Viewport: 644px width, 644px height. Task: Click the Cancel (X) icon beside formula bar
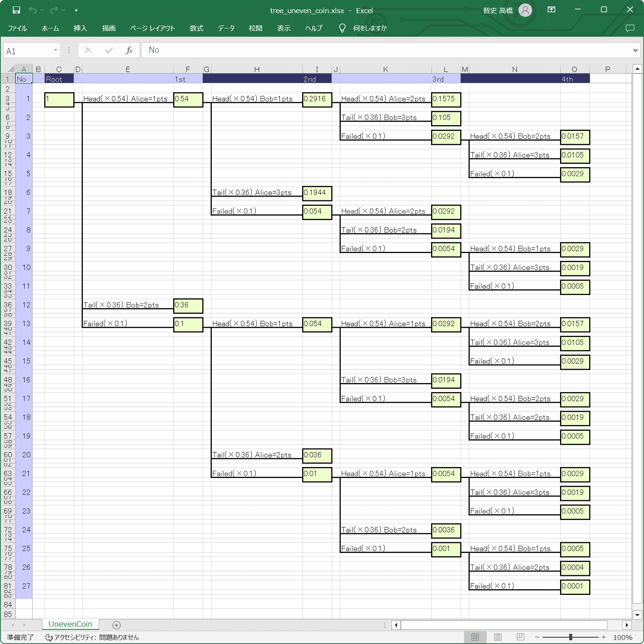(88, 50)
